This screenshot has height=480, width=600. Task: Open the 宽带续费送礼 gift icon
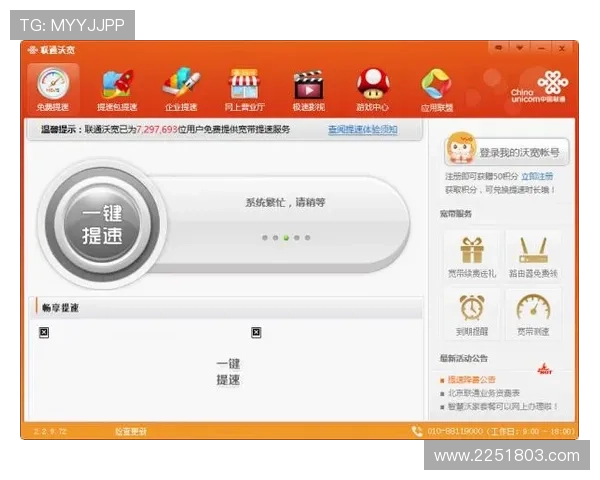coord(472,256)
